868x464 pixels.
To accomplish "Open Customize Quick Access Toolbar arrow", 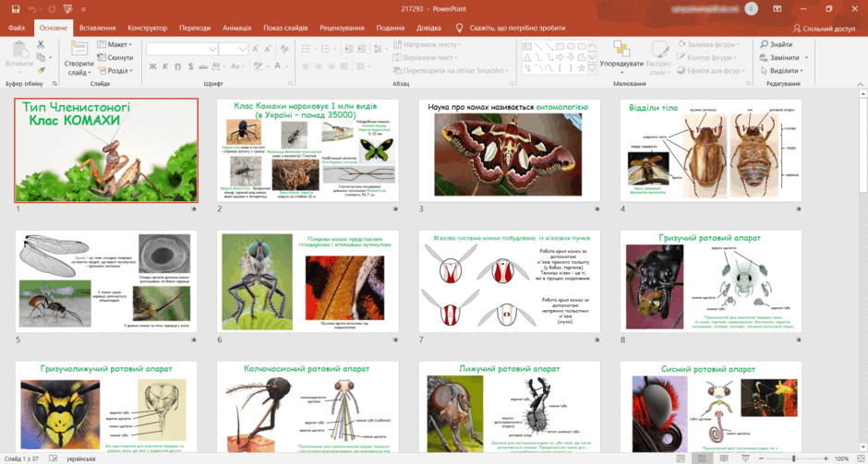I will [84, 9].
